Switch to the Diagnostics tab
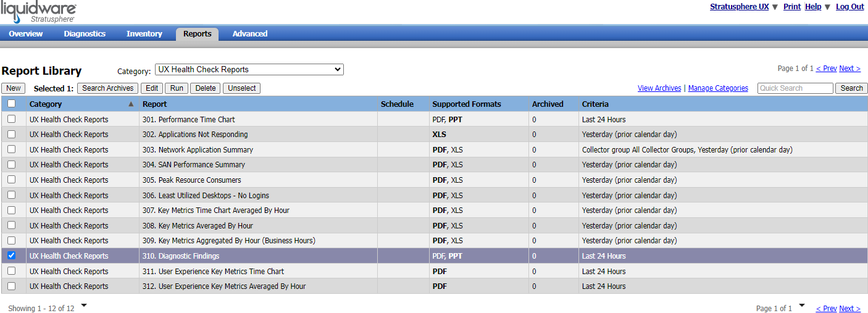This screenshot has width=868, height=313. pos(85,34)
